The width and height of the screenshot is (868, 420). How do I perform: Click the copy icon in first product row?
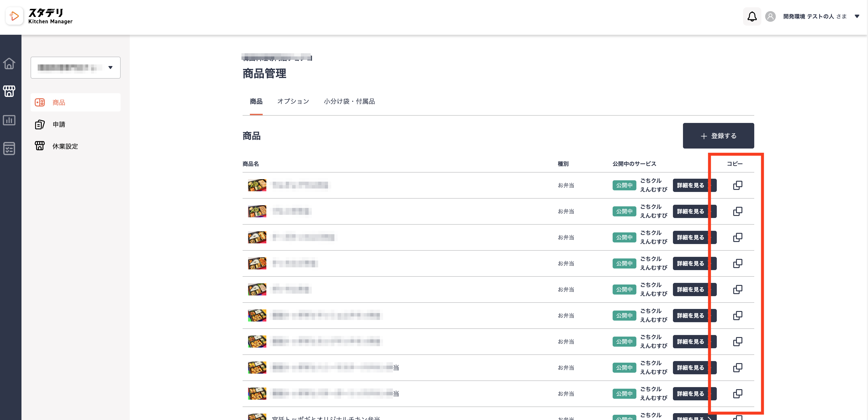tap(738, 185)
